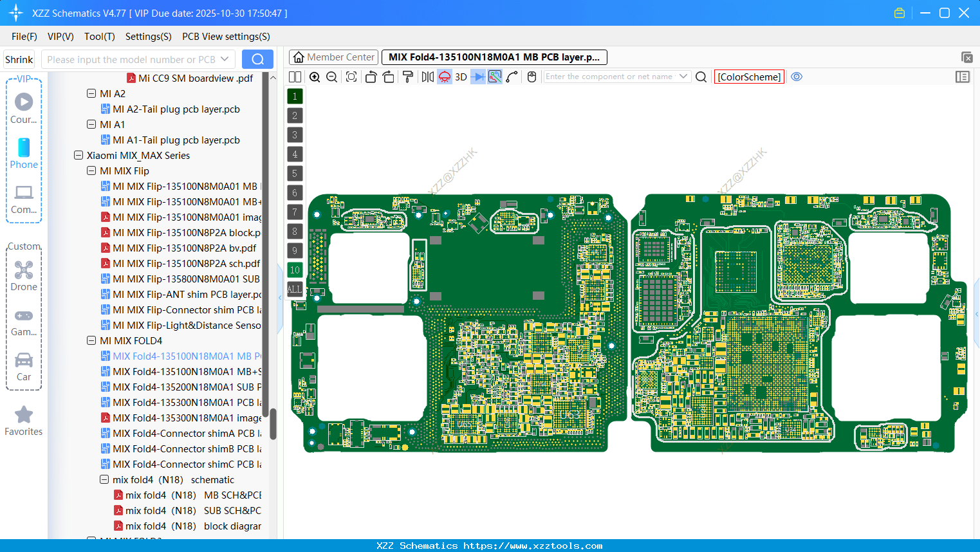Toggle the ColorScheme visibility eye icon

click(797, 77)
